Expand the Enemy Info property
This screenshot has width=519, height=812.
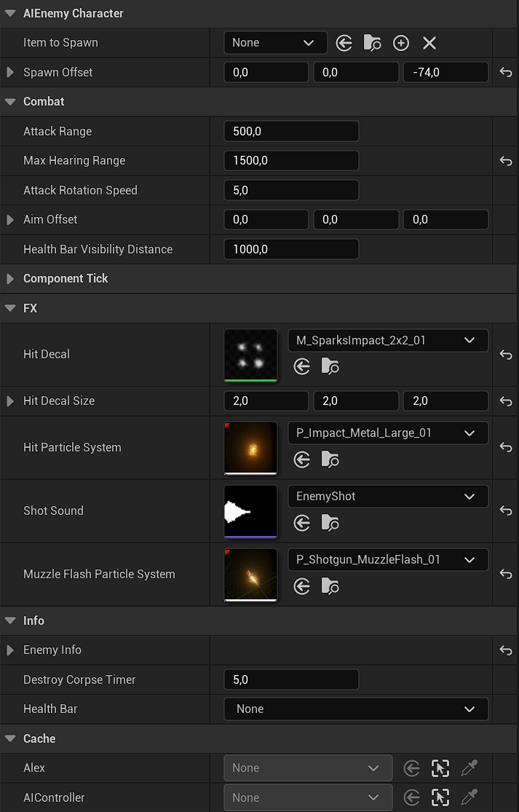pos(10,650)
